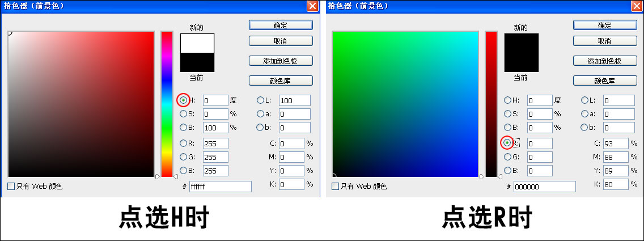Click the red-to-black R slider strip

click(x=491, y=104)
